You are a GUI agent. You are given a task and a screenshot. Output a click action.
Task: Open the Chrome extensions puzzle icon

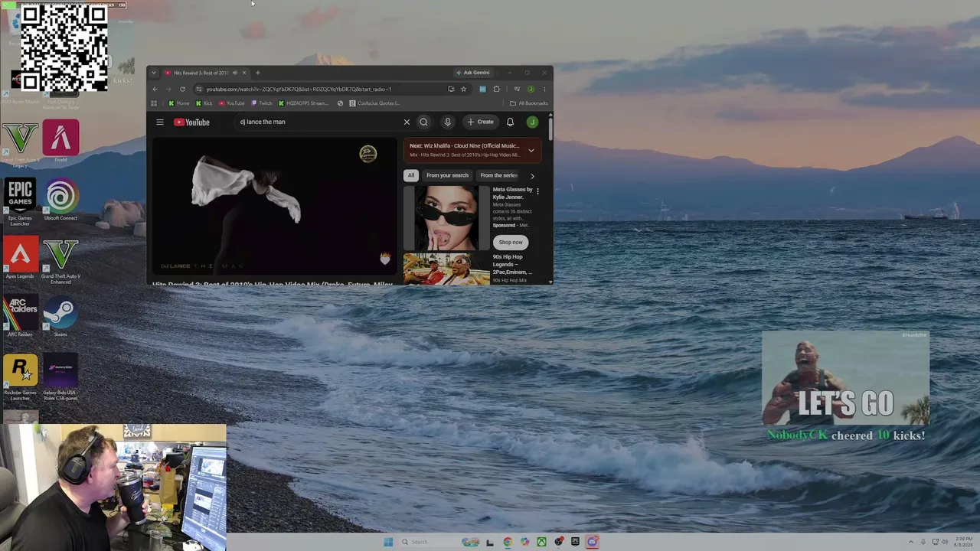(x=496, y=89)
